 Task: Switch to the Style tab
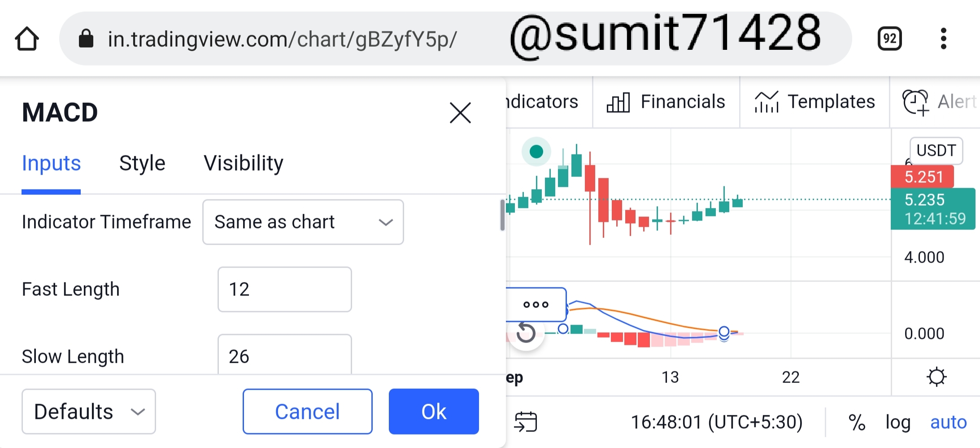(x=142, y=163)
